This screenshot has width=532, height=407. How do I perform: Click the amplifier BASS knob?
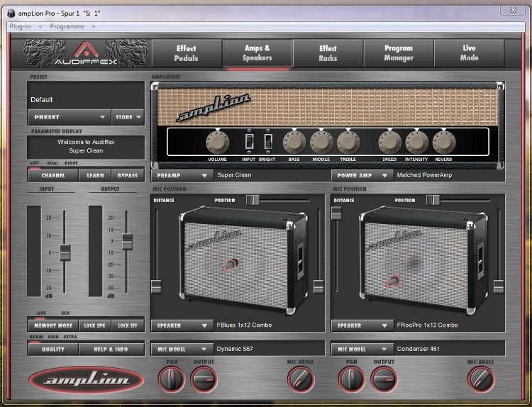(x=294, y=143)
